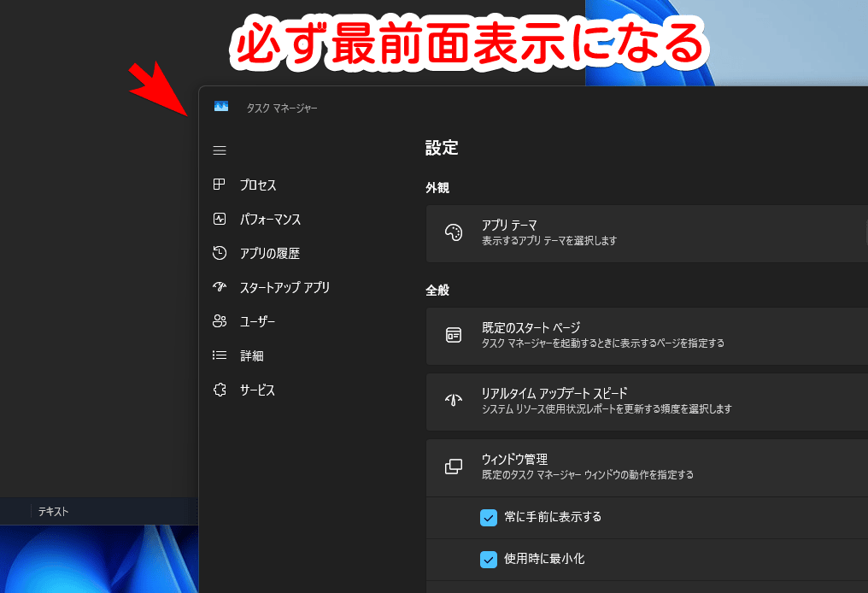Expand リアルタイム アップデート スピード options
The image size is (868, 593).
(x=598, y=402)
